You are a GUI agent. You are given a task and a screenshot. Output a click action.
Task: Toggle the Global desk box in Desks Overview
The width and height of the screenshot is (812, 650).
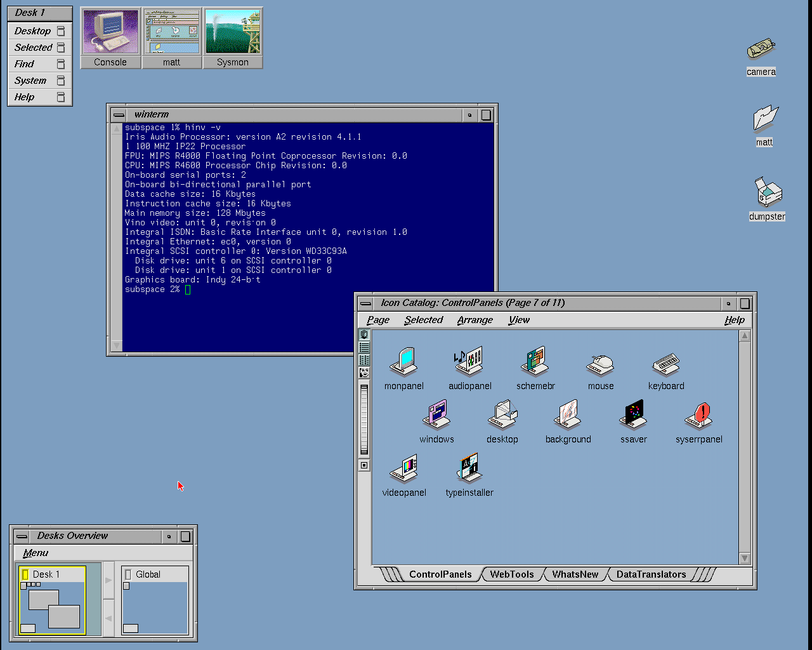128,574
